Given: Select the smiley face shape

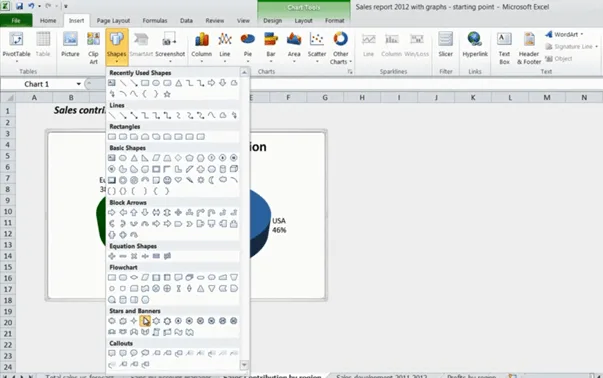Looking at the screenshot, I should pos(167,180).
